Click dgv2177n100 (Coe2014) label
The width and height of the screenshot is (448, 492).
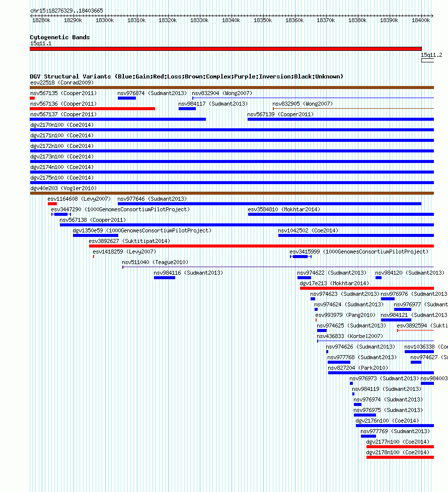click(x=398, y=442)
